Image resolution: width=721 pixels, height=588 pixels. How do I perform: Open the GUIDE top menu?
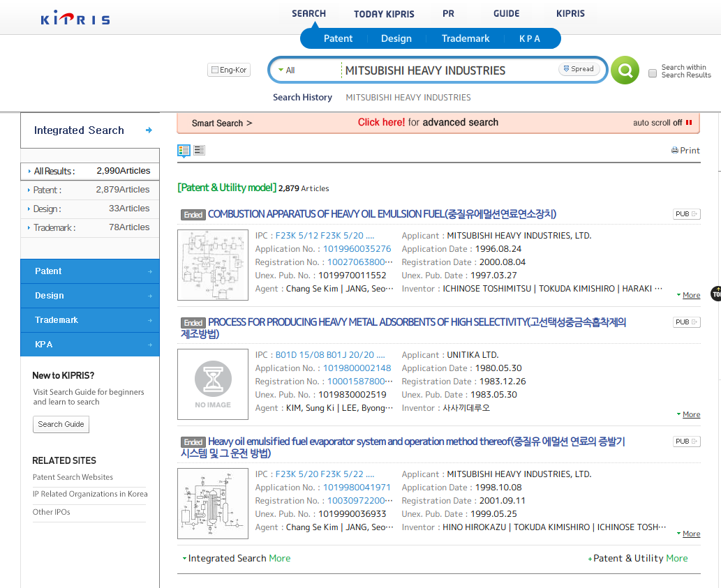click(506, 14)
